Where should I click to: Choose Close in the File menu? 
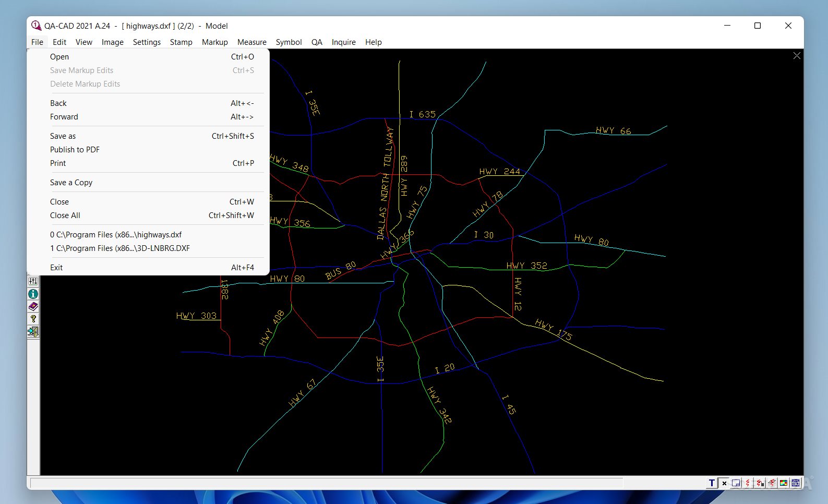[x=148, y=202]
